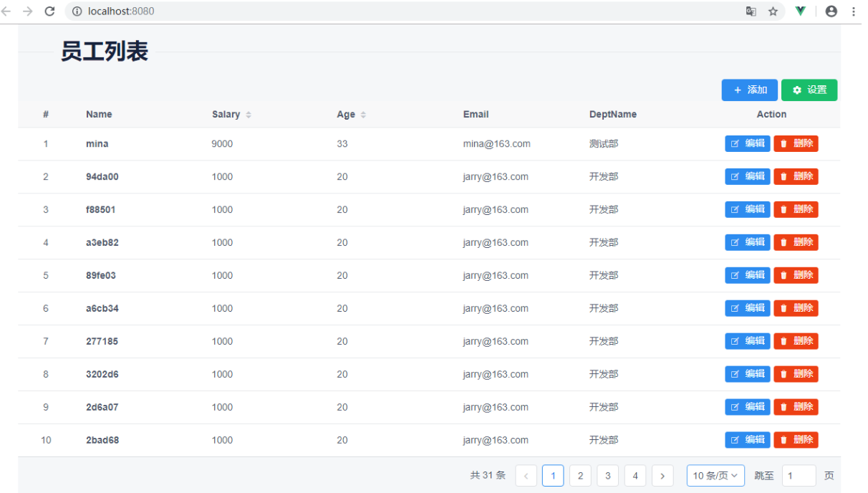Select pagination page 2
Viewport: 868px width, 493px height.
[580, 476]
